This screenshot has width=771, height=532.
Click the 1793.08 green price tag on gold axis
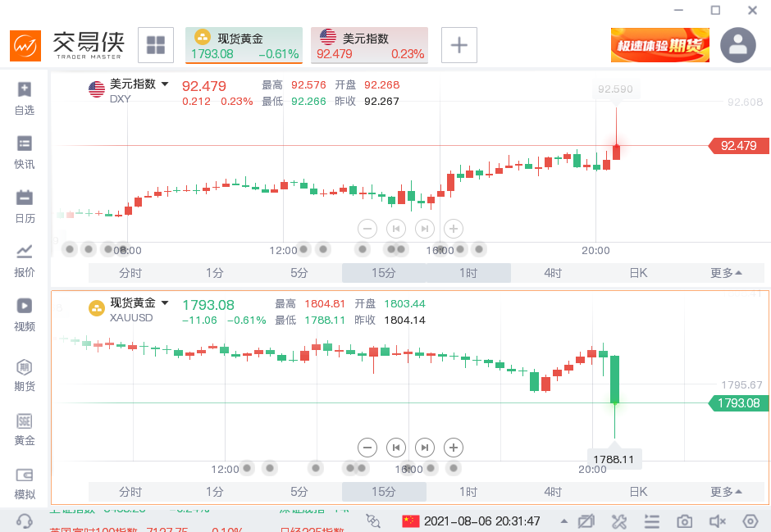click(738, 402)
